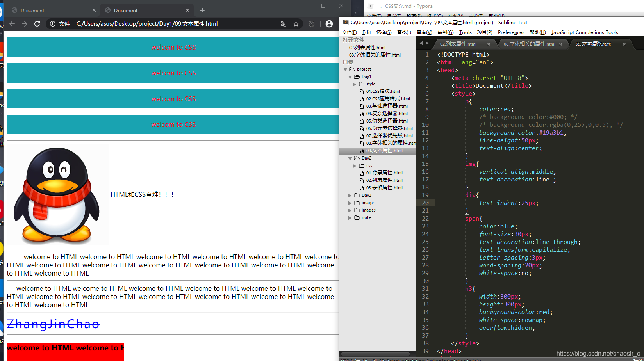Open 03.基础选择器.html file
This screenshot has width=644, height=361.
[387, 106]
